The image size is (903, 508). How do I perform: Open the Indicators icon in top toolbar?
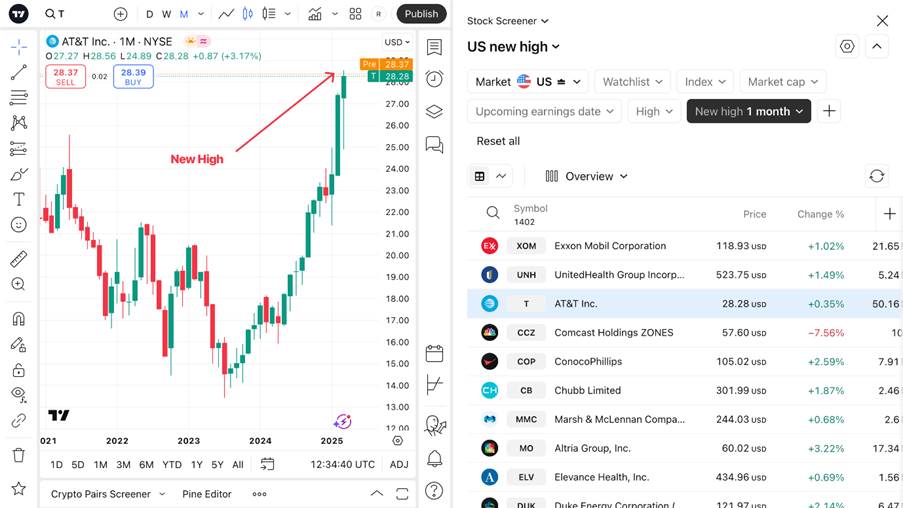point(315,14)
